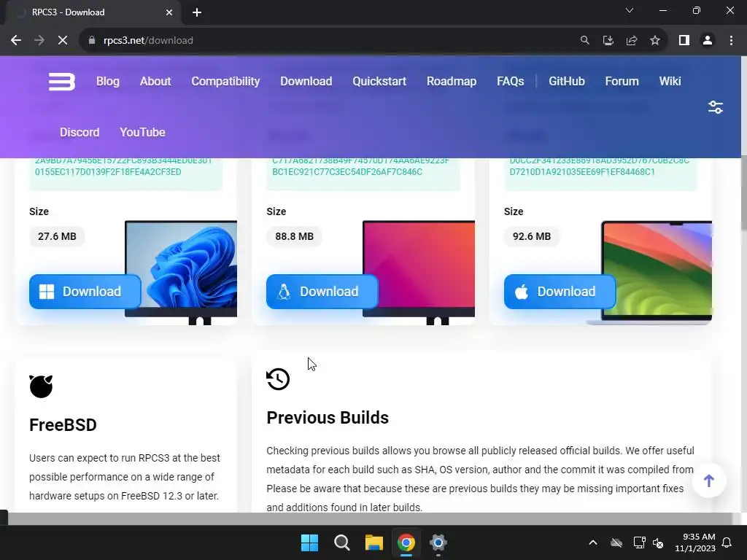747x560 pixels.
Task: Close the RPCS3 - Download tab
Action: coord(169,12)
